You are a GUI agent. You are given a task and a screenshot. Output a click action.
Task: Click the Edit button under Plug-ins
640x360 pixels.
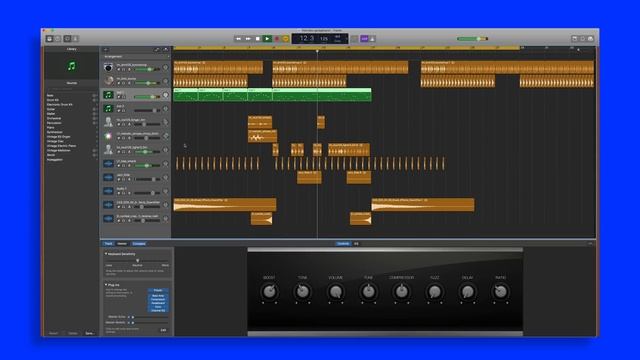point(163,330)
